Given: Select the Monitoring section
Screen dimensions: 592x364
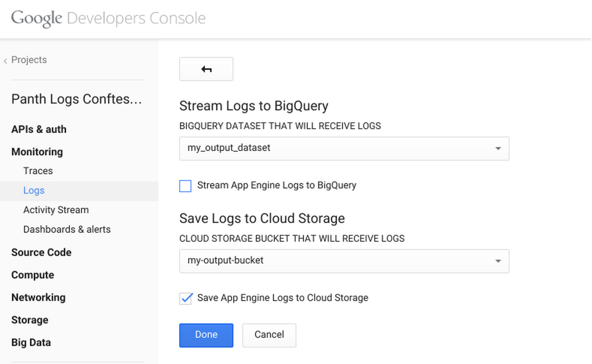Looking at the screenshot, I should tap(37, 152).
